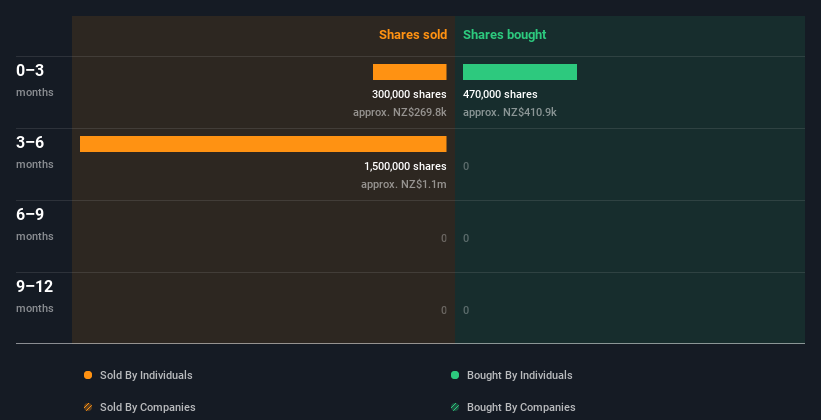Click the 9–12 months row label
The width and height of the screenshot is (821, 420).
(35, 296)
